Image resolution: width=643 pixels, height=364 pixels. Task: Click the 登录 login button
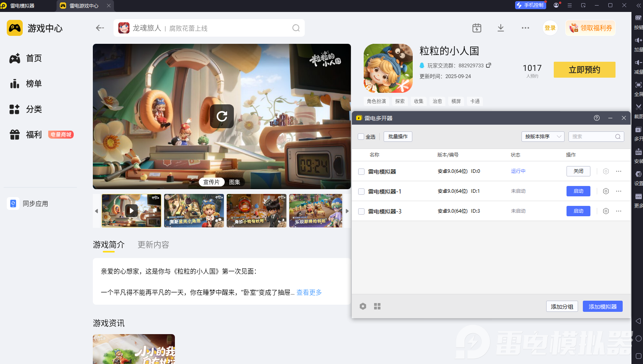550,28
